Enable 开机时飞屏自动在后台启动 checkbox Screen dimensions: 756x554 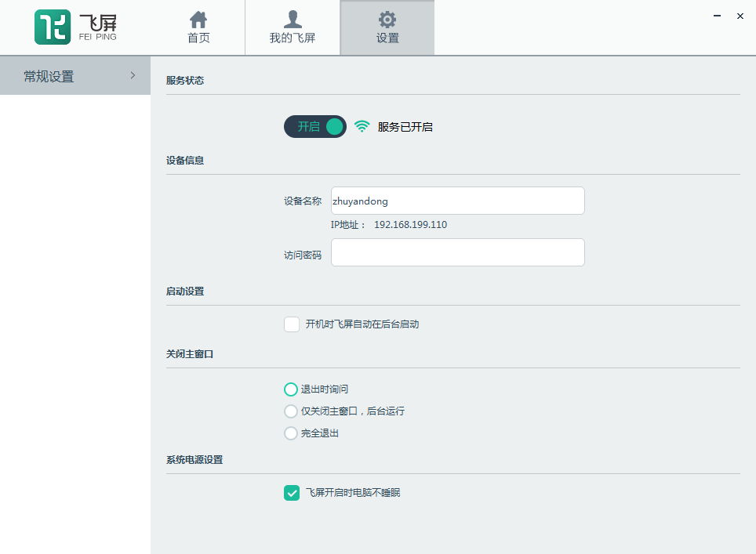[292, 324]
